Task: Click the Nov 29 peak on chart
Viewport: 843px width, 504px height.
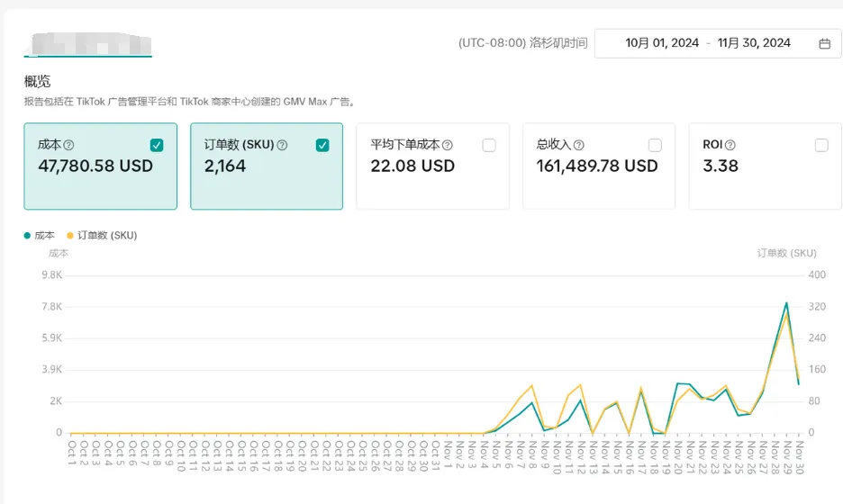Action: [x=786, y=303]
